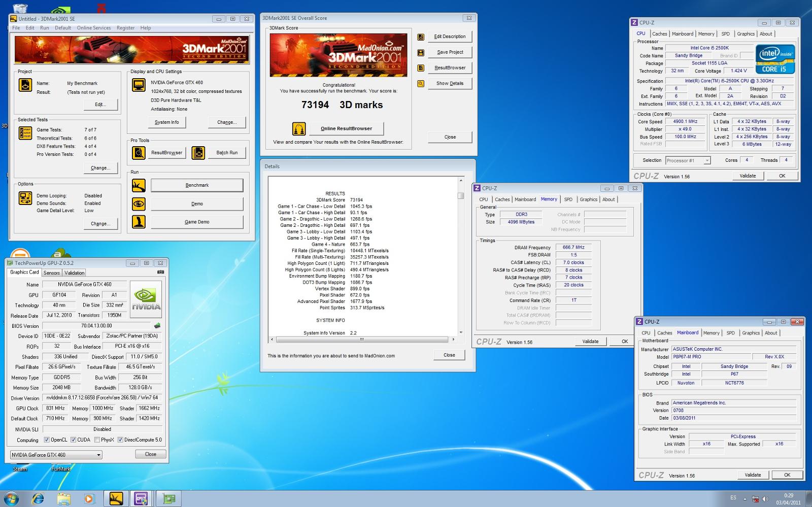Click the volume speaker icon in system tray

point(765,499)
